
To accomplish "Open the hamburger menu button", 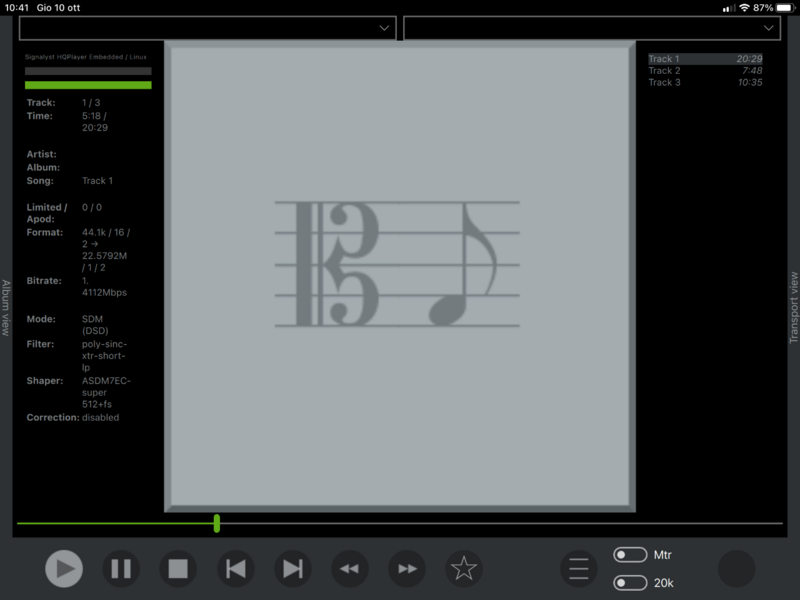I will pos(579,569).
